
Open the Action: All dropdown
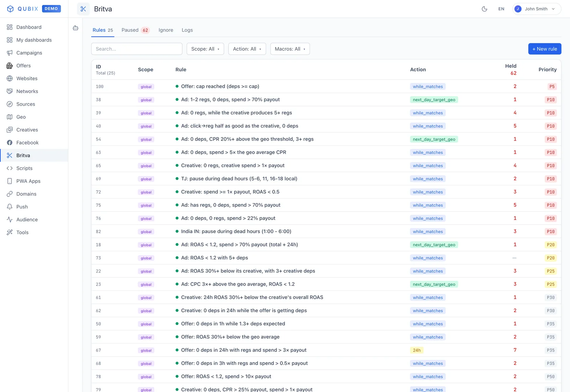pyautogui.click(x=247, y=49)
